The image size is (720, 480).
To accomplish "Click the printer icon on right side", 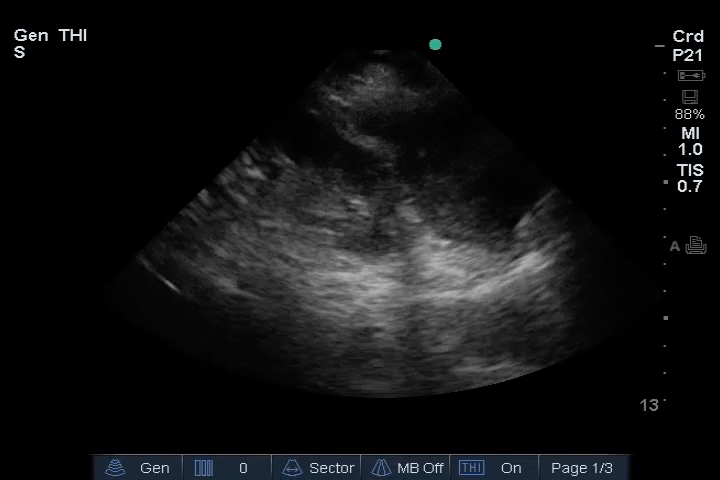I will pos(696,246).
